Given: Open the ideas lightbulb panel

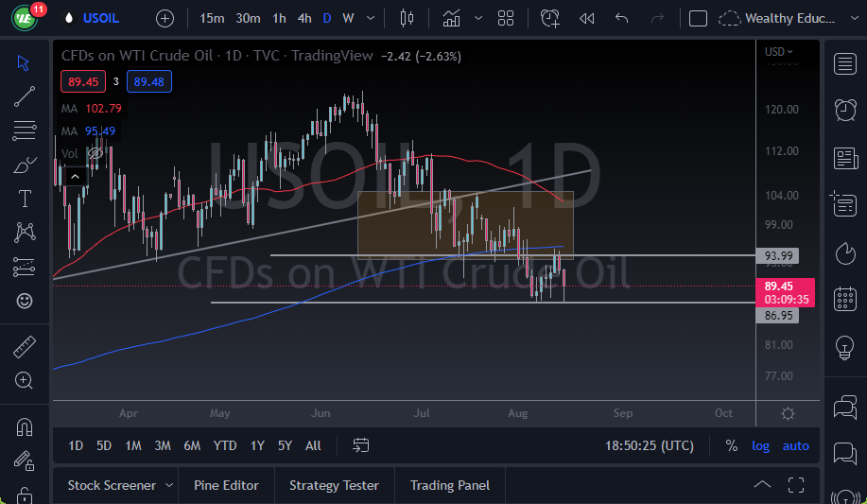Looking at the screenshot, I should pos(845,347).
